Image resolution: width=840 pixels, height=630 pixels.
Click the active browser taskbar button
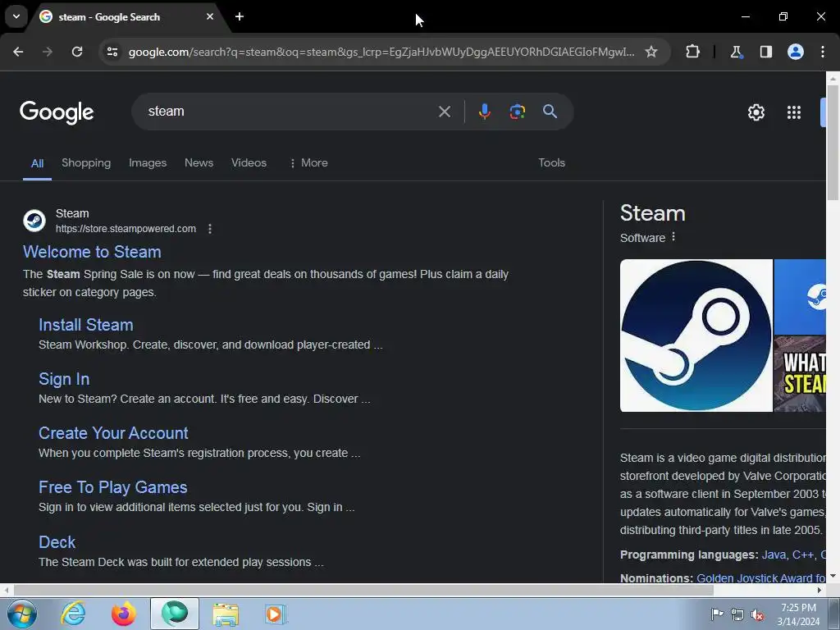[175, 614]
